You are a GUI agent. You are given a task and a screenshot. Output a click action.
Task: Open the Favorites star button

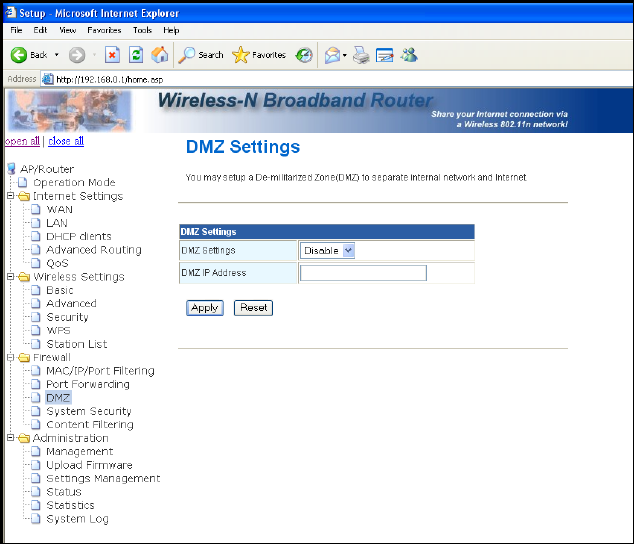click(x=259, y=55)
